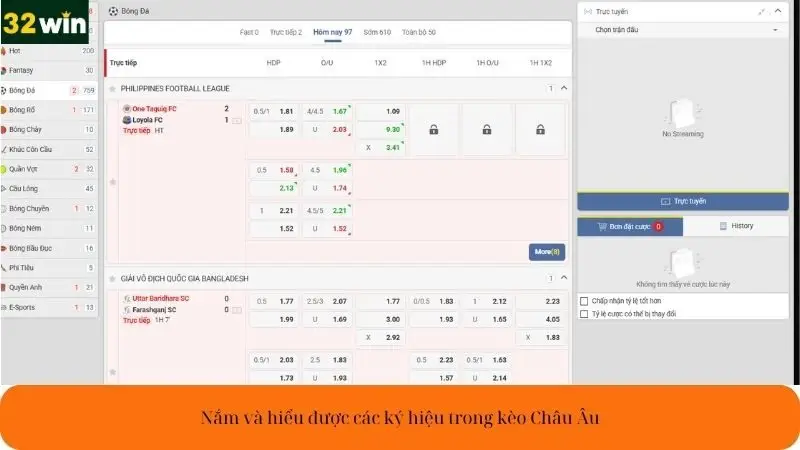Pick 1X2 odds 9.30 for Loyola
Viewport: 800px width, 450px height.
pyautogui.click(x=381, y=130)
